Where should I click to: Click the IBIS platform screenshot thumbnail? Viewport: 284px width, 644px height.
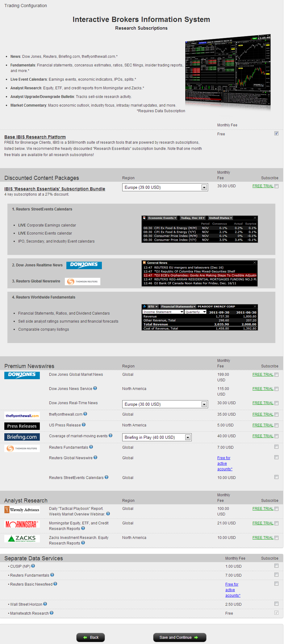click(x=228, y=72)
